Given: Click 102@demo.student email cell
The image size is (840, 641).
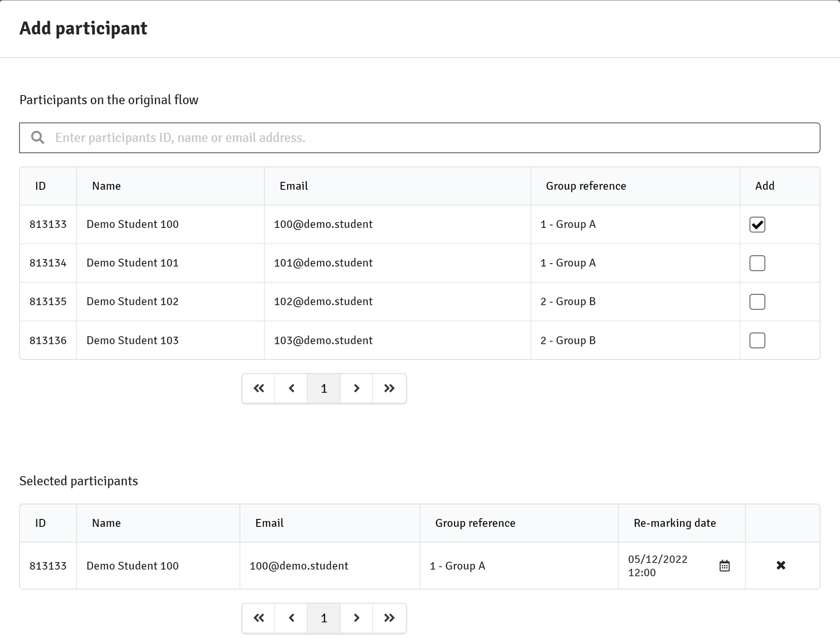Looking at the screenshot, I should 398,302.
